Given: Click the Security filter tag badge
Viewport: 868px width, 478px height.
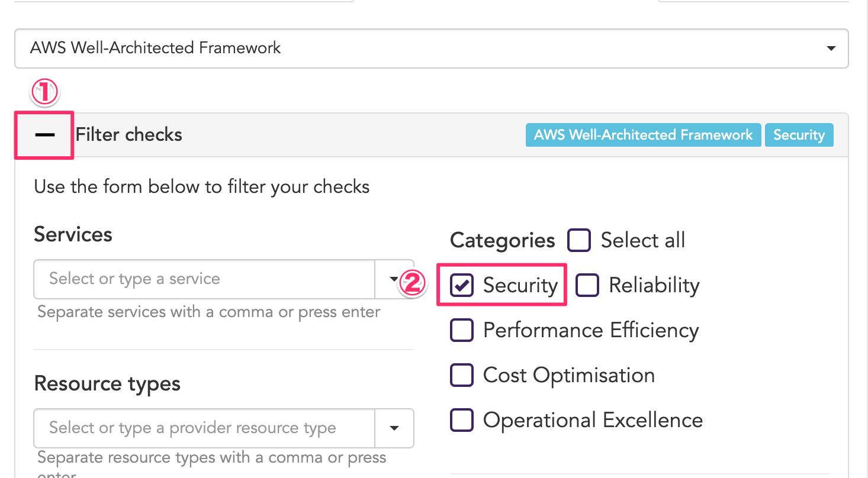Looking at the screenshot, I should tap(799, 135).
